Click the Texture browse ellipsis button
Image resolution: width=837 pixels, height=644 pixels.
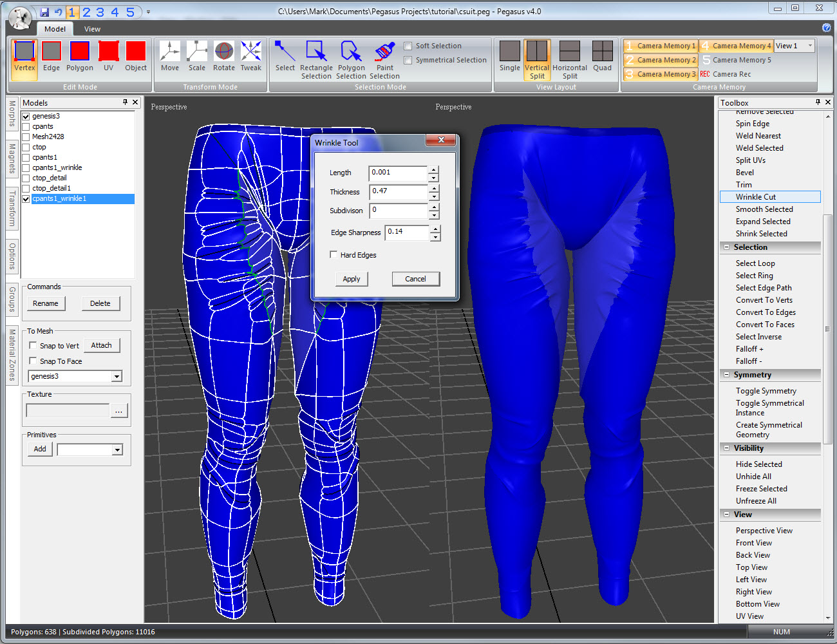tap(119, 410)
